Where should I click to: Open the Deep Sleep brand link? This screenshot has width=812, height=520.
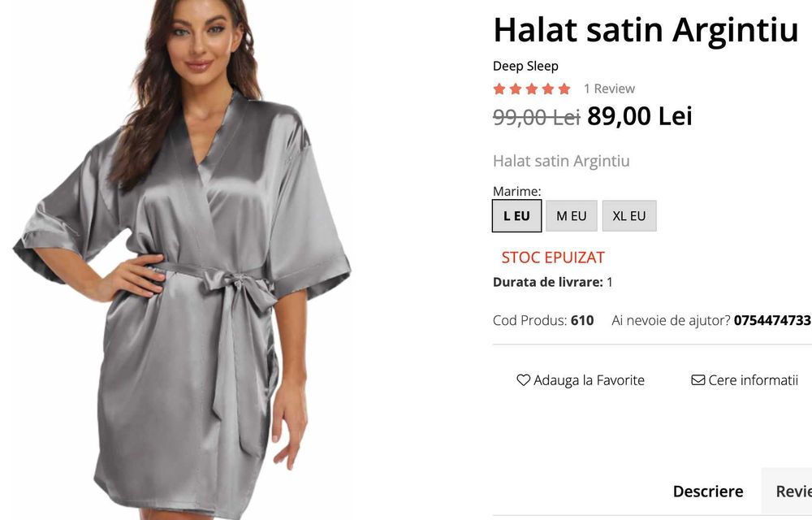[525, 67]
